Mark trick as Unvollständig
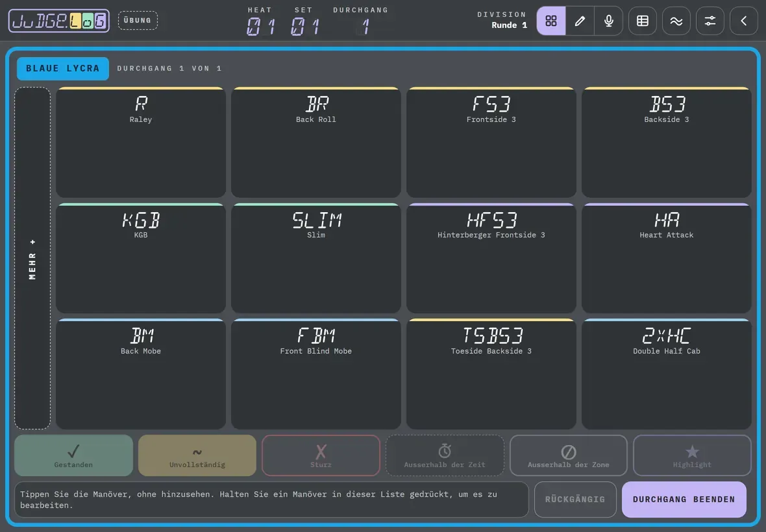This screenshot has width=766, height=532. (x=197, y=455)
